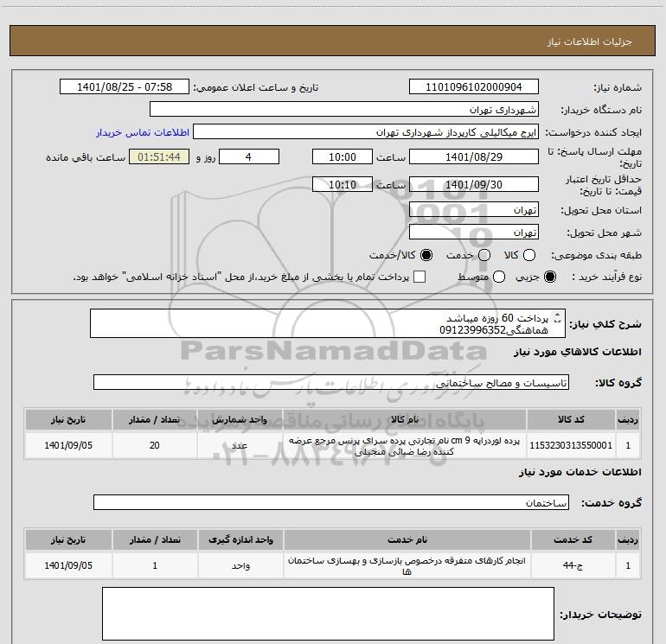
Task: Click the goods unit cell عدد
Action: [x=240, y=445]
